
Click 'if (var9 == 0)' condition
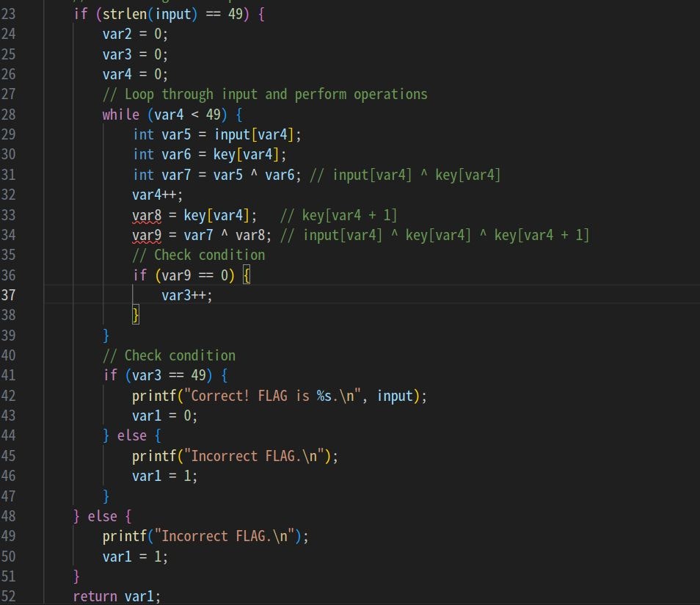coord(183,275)
